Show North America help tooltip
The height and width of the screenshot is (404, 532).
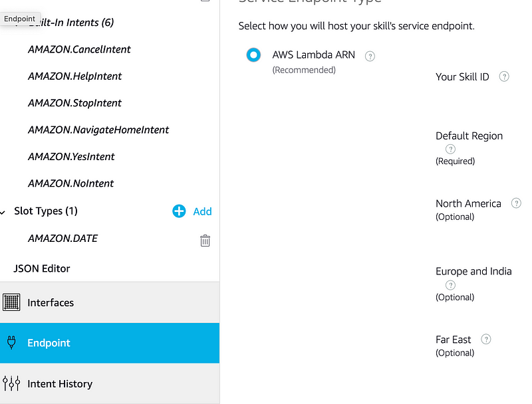tap(516, 203)
